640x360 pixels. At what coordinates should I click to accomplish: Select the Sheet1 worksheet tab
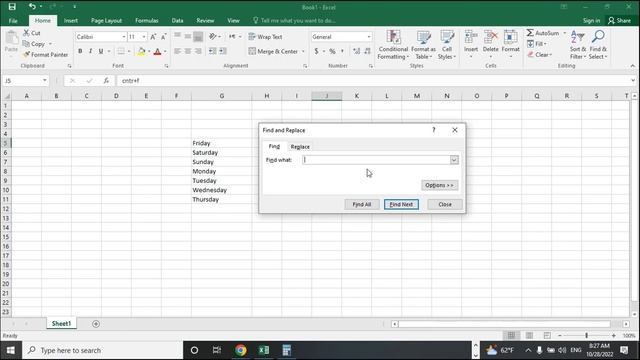[61, 323]
